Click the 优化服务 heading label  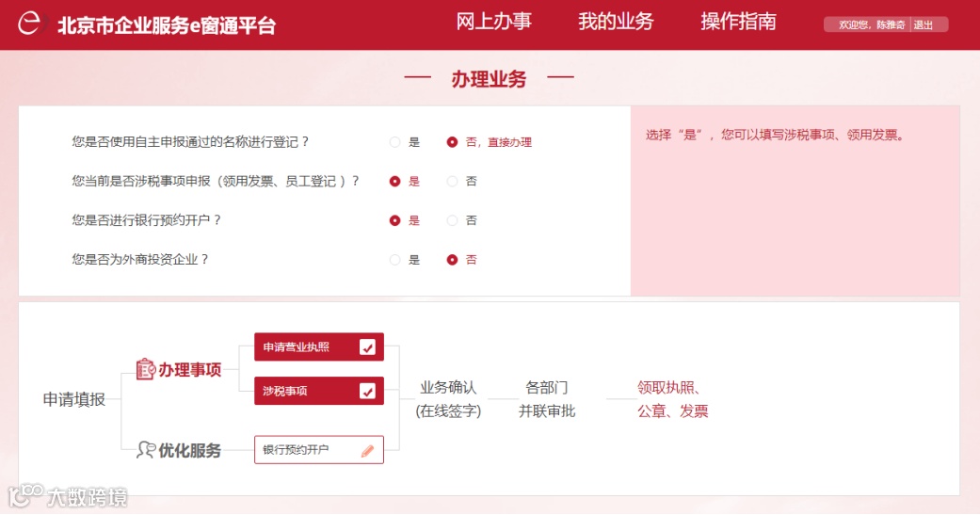click(x=190, y=451)
